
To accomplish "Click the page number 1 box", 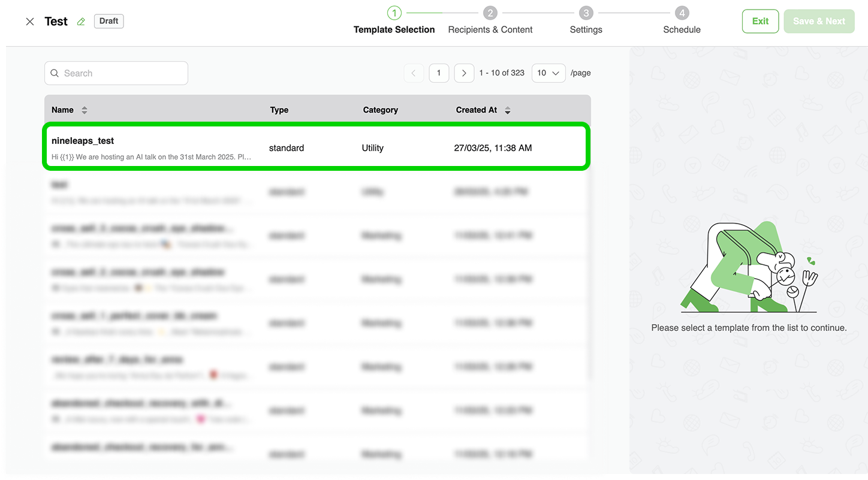I will pos(439,73).
